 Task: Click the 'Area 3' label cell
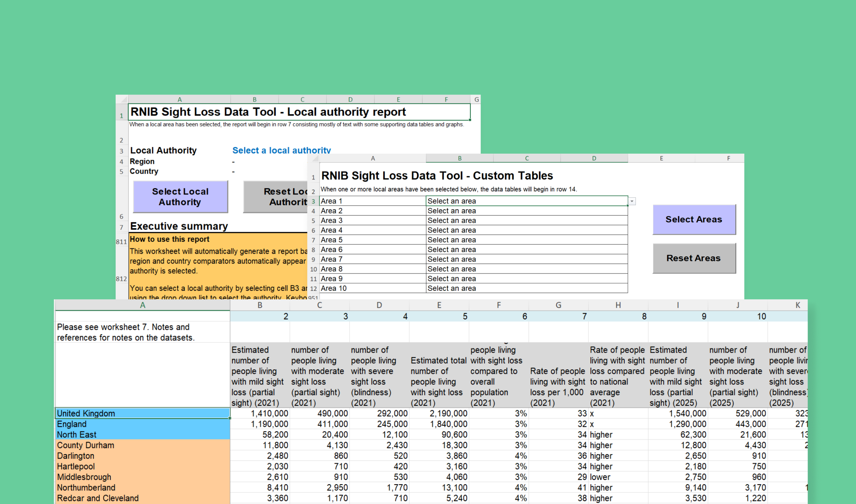pos(373,220)
